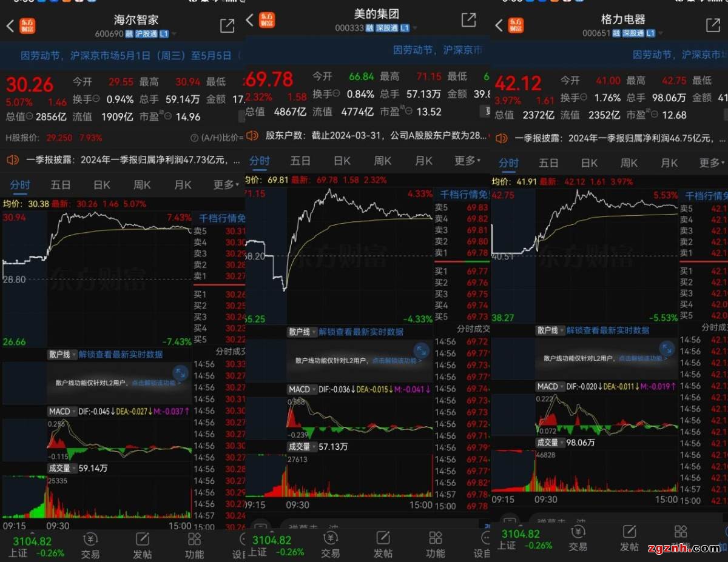728x562 pixels.
Task: Open 交易 icon under 海尔智家 panel
Action: 90,545
